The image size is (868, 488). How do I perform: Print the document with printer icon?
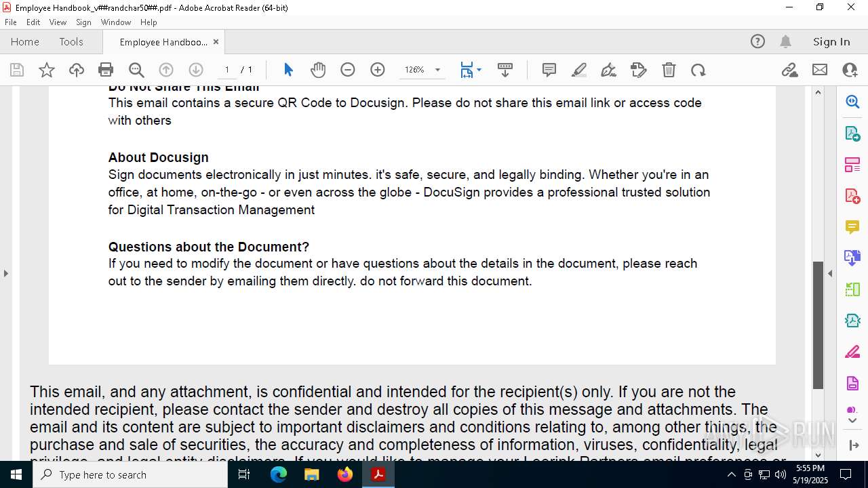(106, 70)
